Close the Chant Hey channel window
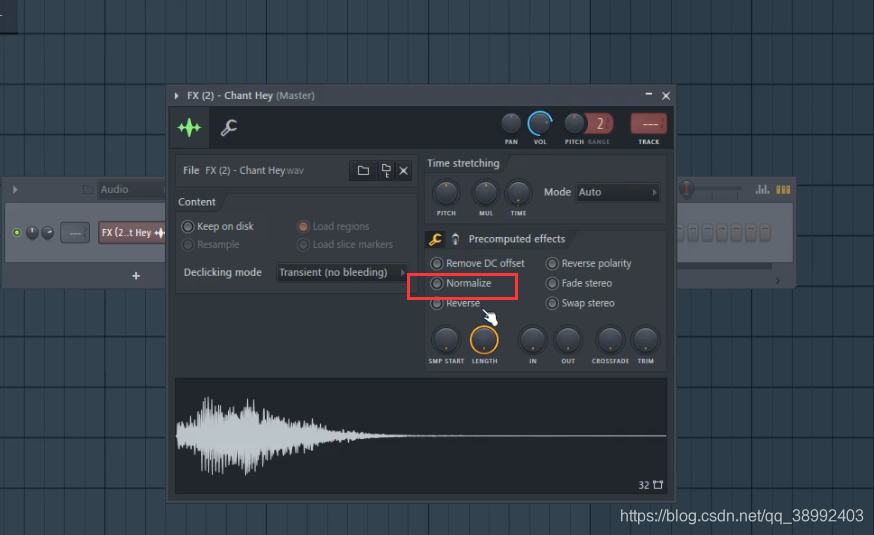Viewport: 874px width, 535px height. click(666, 96)
